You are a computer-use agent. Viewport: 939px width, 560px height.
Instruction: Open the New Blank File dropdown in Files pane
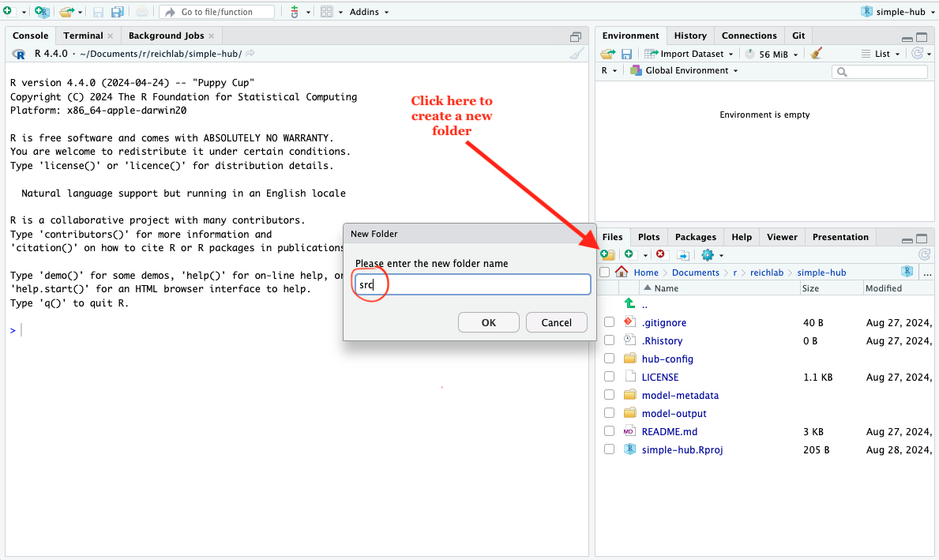point(645,255)
